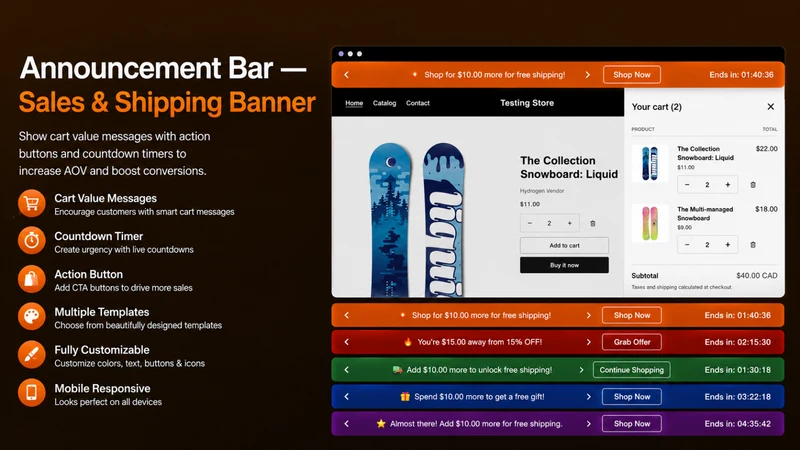This screenshot has width=800, height=450.
Task: Decrease Liquid snowboard quantity in cart
Action: point(687,185)
